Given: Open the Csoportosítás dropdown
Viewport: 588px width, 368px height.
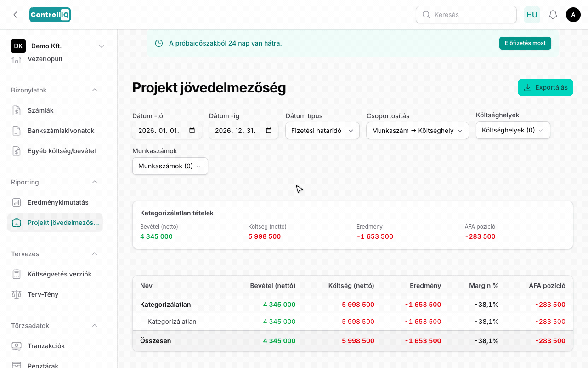Looking at the screenshot, I should (x=418, y=131).
